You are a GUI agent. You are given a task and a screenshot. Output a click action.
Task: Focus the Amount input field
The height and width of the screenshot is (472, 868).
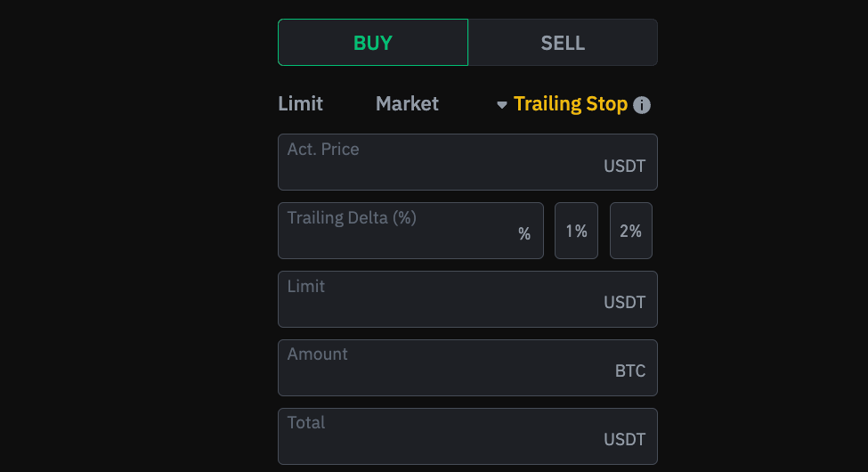(467, 368)
